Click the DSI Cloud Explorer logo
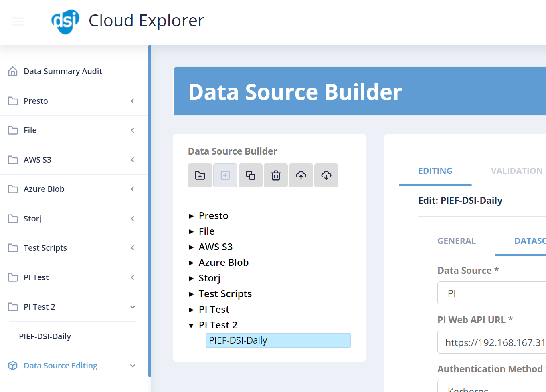This screenshot has height=392, width=546. (65, 22)
